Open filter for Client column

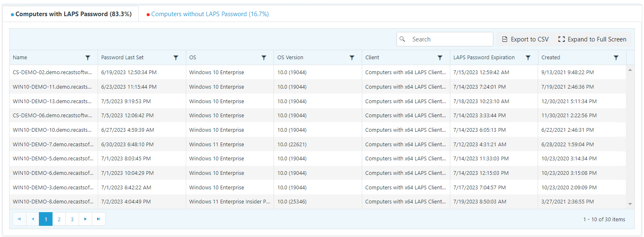(x=440, y=58)
